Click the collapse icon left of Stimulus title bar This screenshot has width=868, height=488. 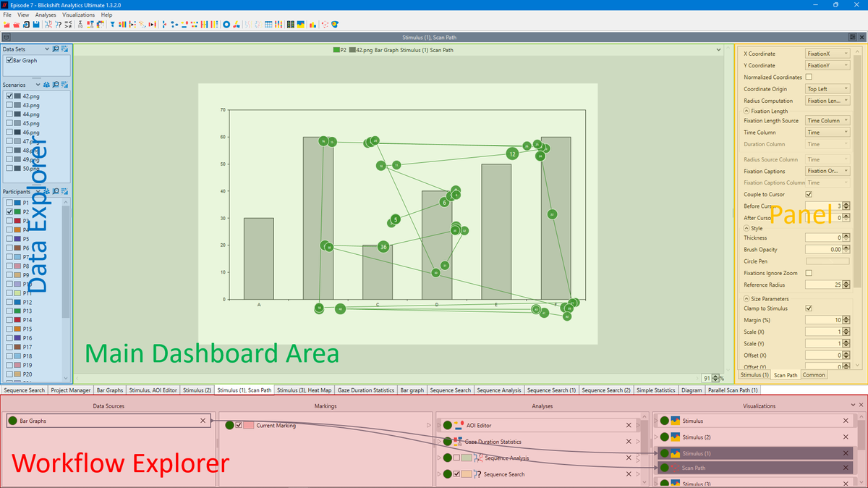point(6,37)
